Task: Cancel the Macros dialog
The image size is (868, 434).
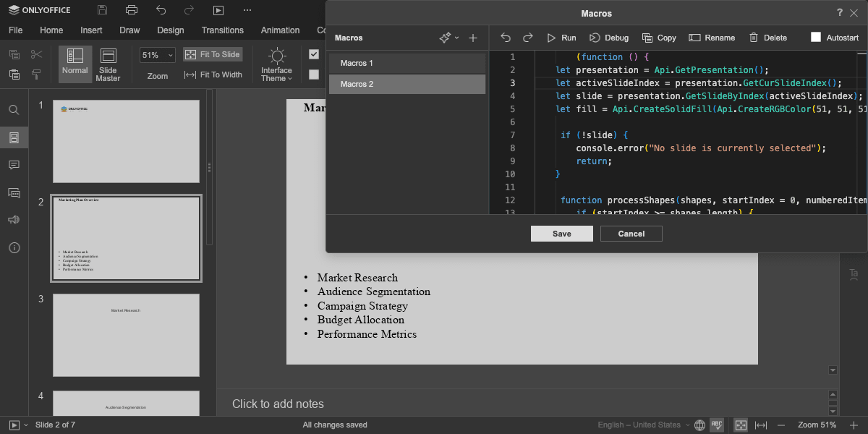Action: coord(631,234)
